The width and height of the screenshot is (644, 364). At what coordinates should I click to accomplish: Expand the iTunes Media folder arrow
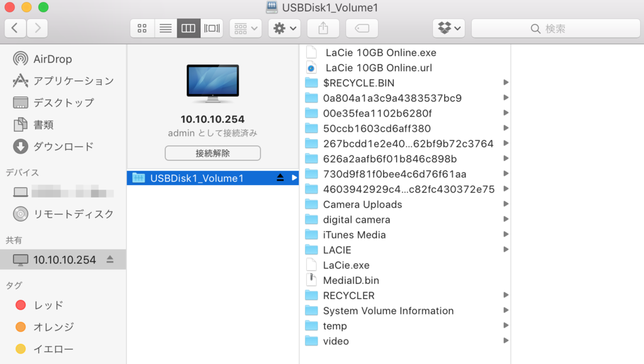[506, 234]
